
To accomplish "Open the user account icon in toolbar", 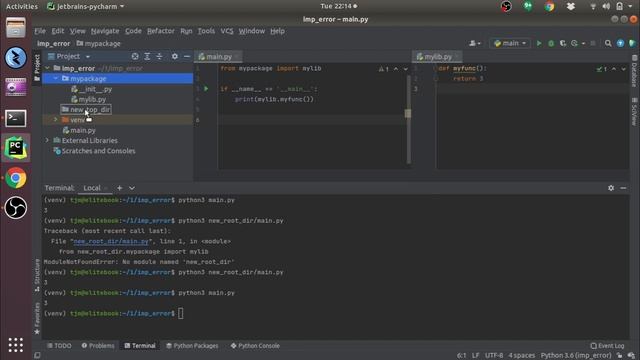I will 473,43.
